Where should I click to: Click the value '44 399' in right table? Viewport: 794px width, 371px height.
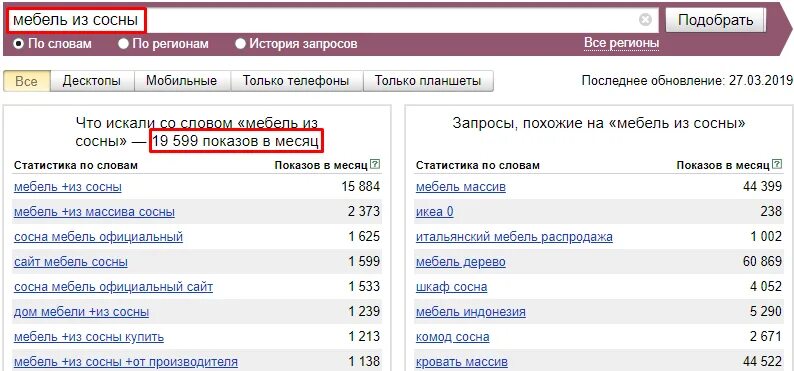pos(762,187)
